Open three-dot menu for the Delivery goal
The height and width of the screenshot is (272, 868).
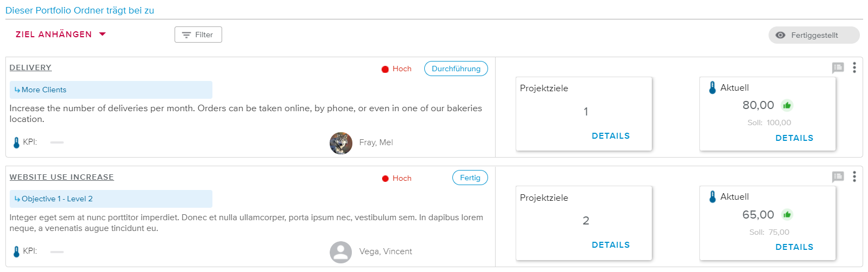click(854, 67)
